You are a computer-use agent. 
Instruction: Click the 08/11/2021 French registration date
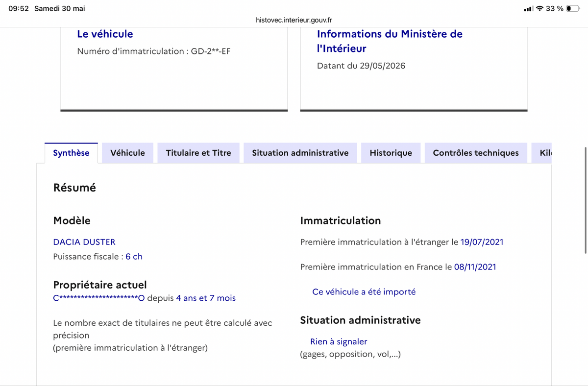pyautogui.click(x=475, y=267)
